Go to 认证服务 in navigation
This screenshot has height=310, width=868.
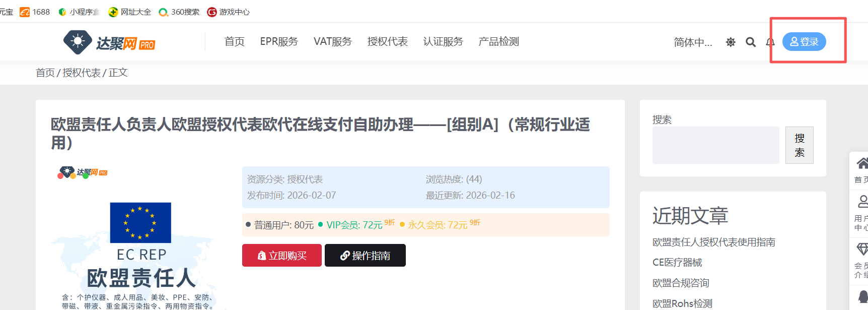443,42
